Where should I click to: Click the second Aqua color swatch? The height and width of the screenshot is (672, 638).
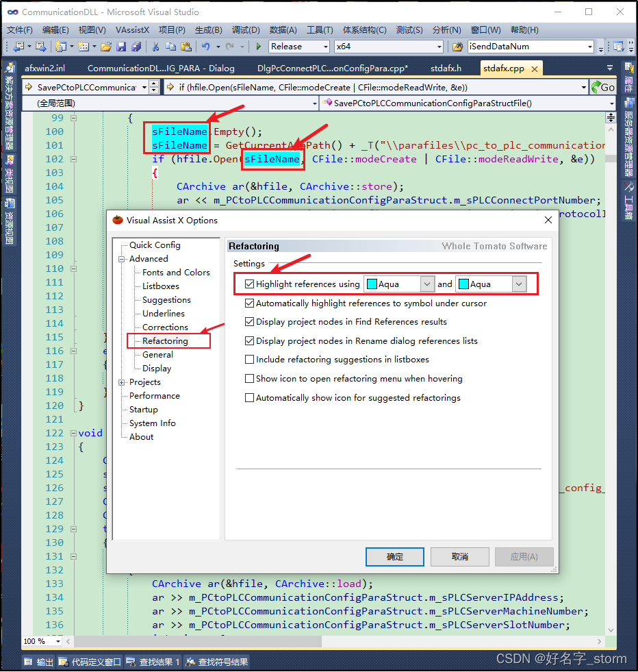coord(463,284)
